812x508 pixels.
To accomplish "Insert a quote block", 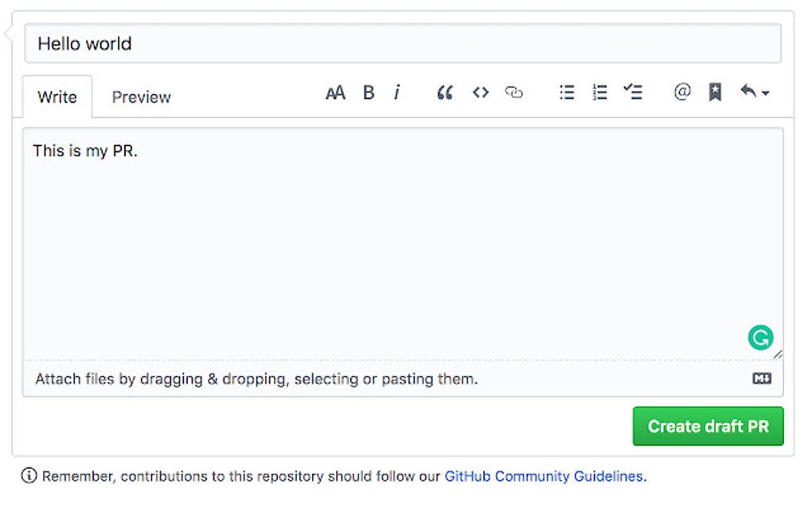I will 443,92.
